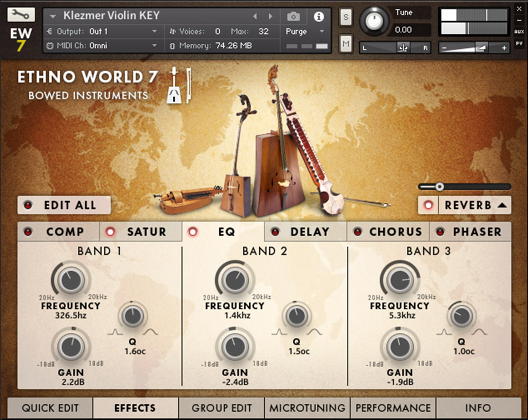The height and width of the screenshot is (420, 528).
Task: Click the plus volume button
Action: point(504,48)
